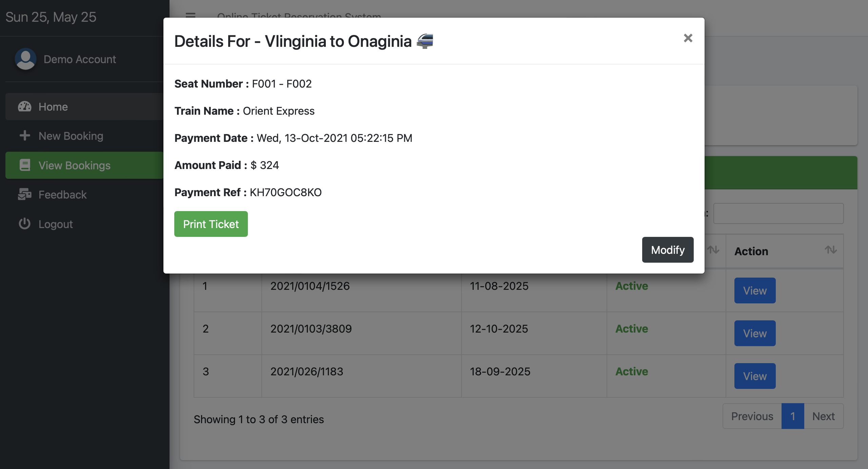
Task: Click the Feedback icon in sidebar
Action: [24, 194]
